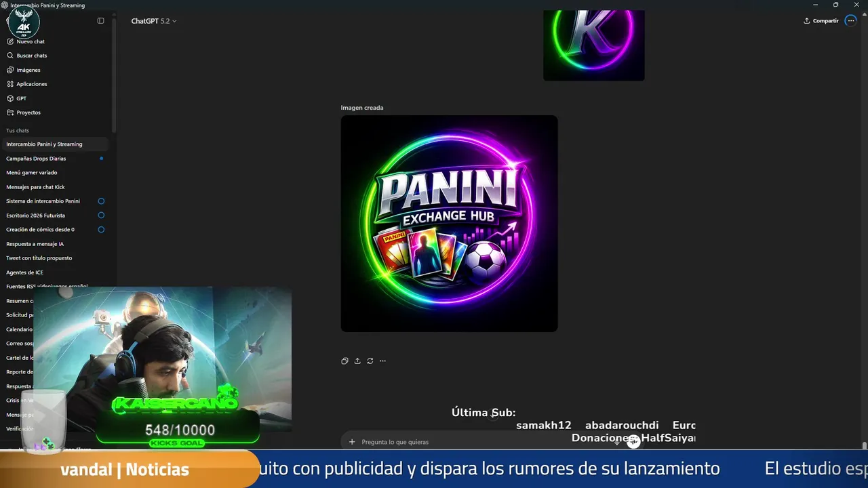The height and width of the screenshot is (488, 868).
Task: Restore down the window
Action: click(x=835, y=5)
